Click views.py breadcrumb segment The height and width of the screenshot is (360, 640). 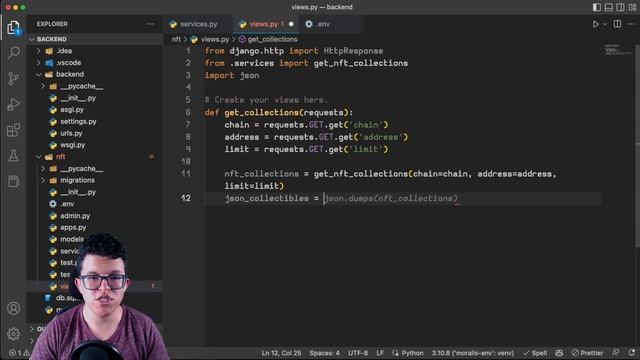(x=215, y=39)
